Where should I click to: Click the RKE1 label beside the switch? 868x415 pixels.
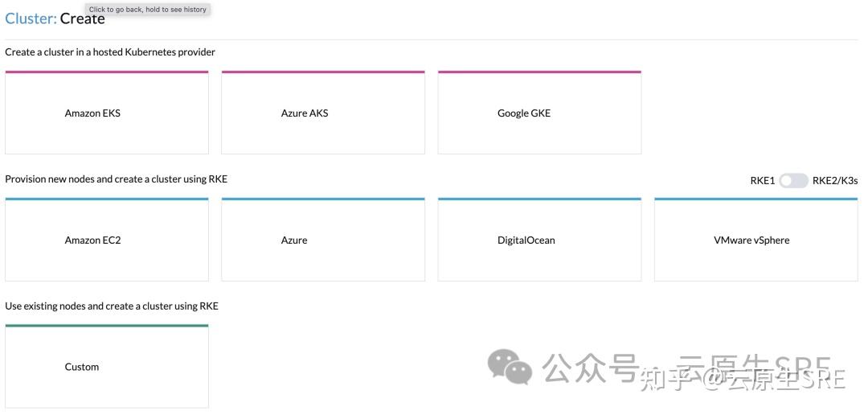pyautogui.click(x=762, y=181)
